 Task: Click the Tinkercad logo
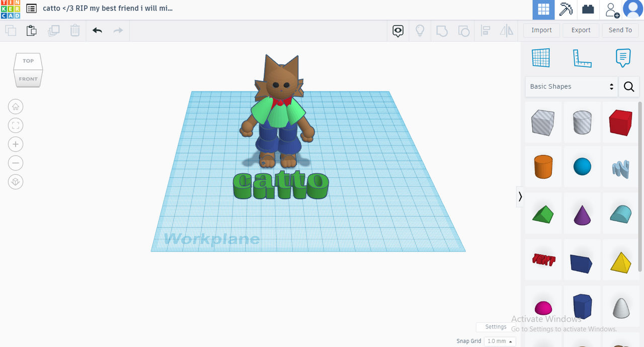10,9
